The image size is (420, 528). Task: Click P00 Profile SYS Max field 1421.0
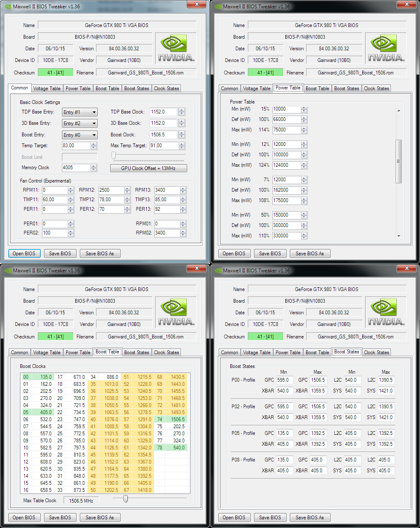pyautogui.click(x=386, y=391)
